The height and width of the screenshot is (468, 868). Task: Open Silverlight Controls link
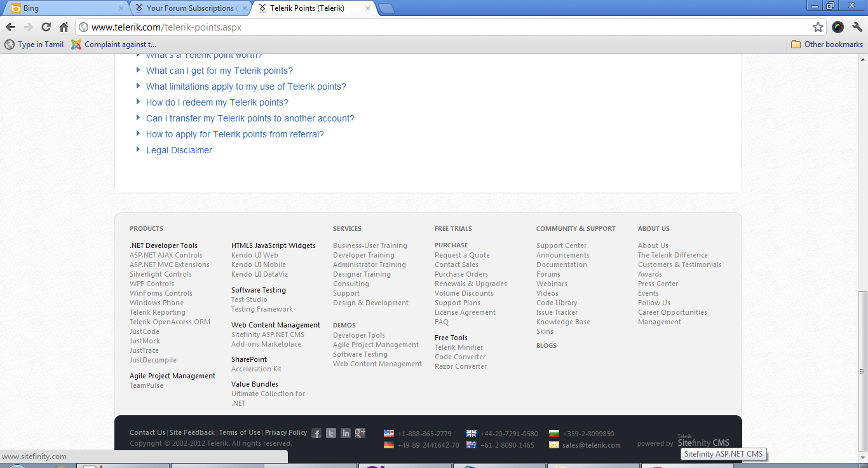pyautogui.click(x=161, y=274)
